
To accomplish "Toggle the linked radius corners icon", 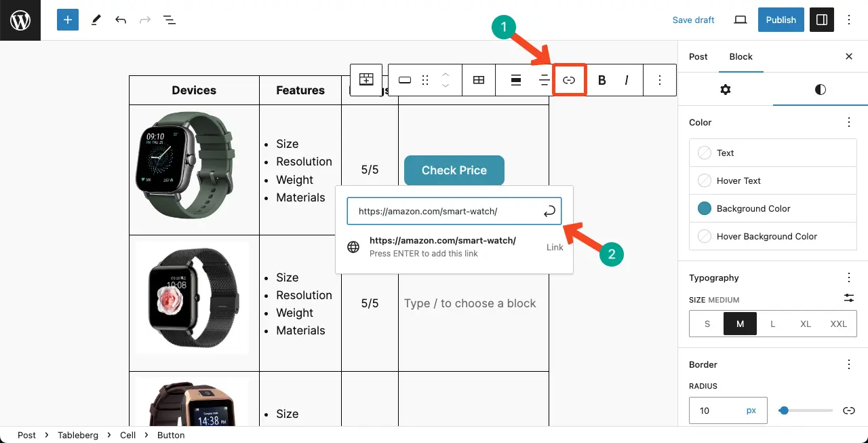I will click(x=849, y=410).
